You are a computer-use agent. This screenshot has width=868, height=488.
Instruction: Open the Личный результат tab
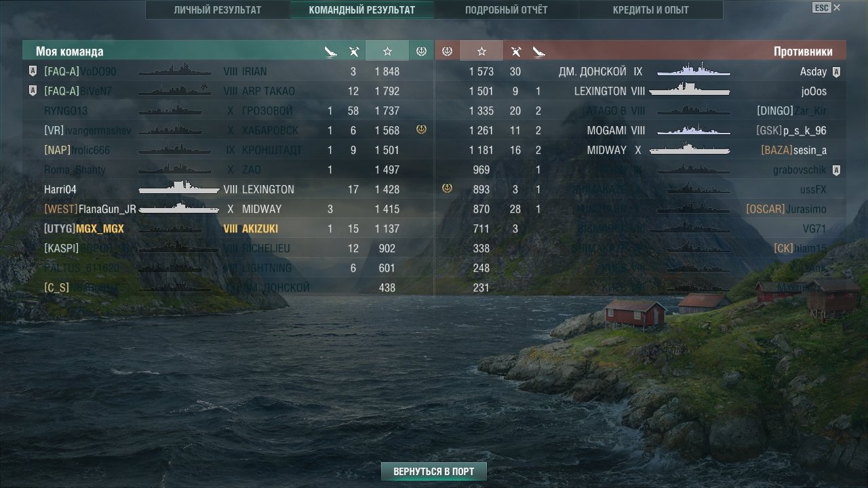[217, 10]
